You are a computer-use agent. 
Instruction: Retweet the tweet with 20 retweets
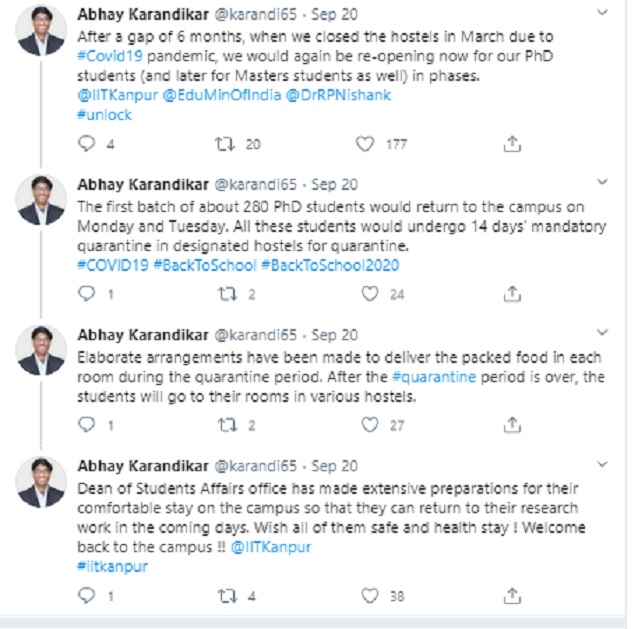coord(225,144)
